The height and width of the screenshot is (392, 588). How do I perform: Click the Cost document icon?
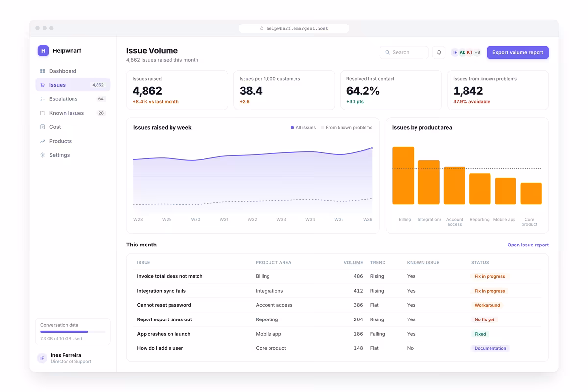[43, 127]
